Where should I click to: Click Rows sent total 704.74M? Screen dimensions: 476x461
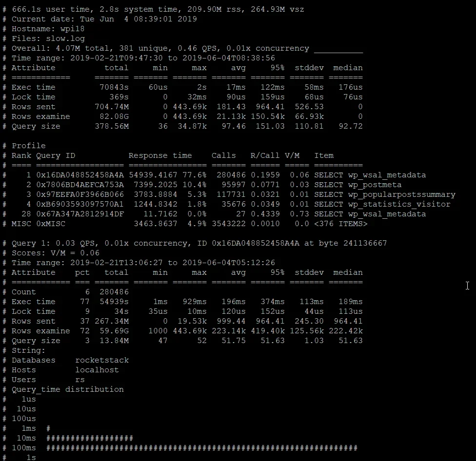(x=112, y=107)
